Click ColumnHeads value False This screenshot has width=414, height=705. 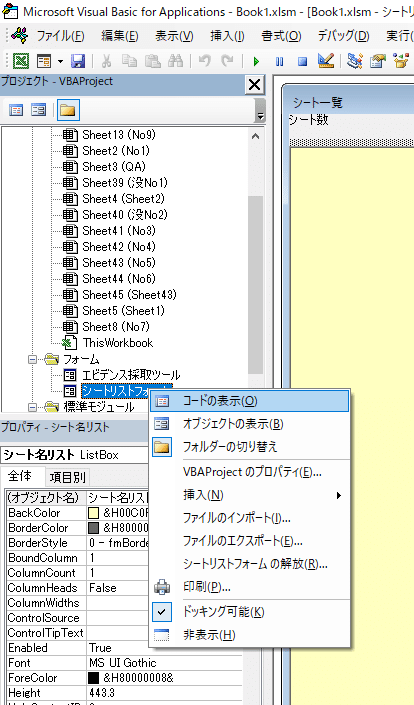tap(118, 588)
